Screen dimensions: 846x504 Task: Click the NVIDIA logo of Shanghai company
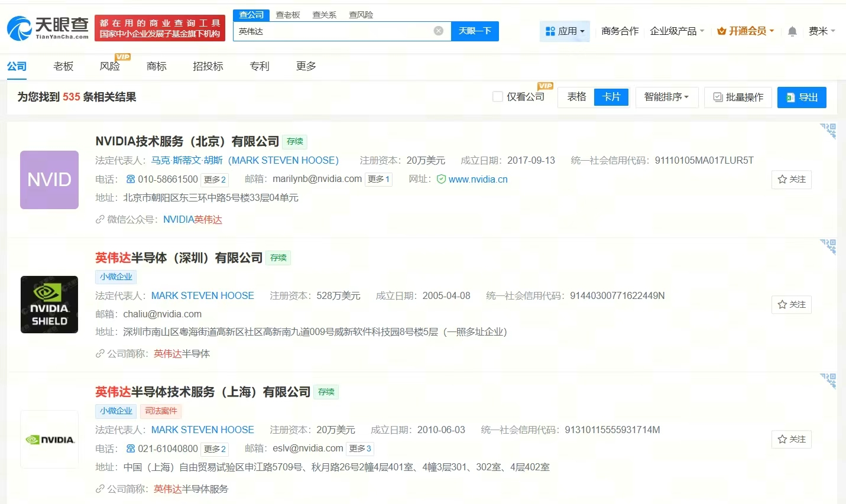[49, 440]
